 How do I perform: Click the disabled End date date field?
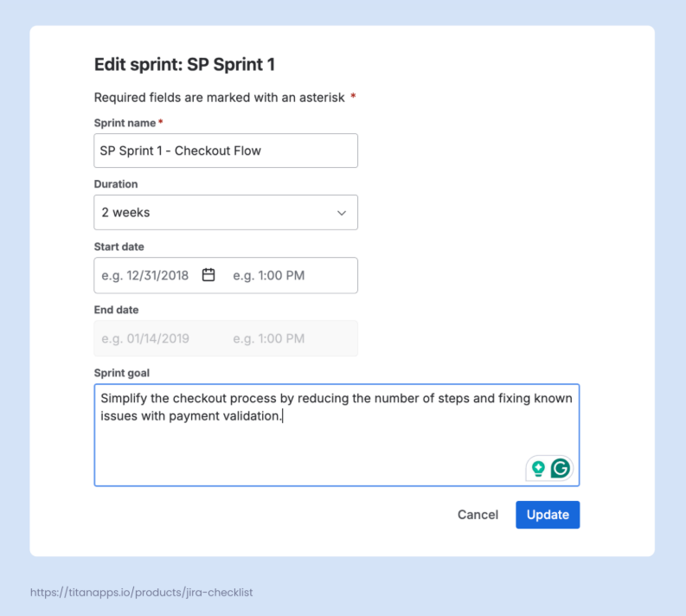click(145, 338)
